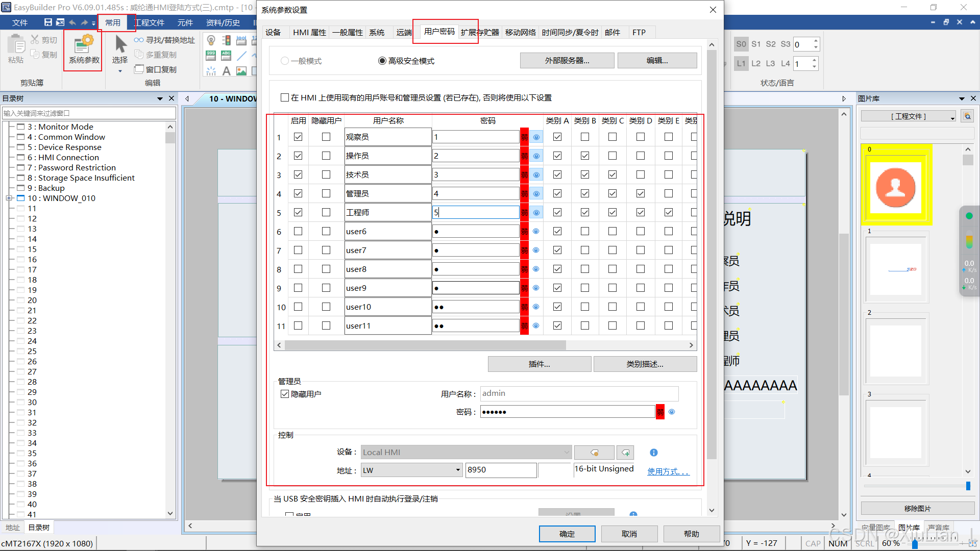Toggle 隐藏用户 checkbox under 管理员
The image size is (980, 551).
(285, 394)
